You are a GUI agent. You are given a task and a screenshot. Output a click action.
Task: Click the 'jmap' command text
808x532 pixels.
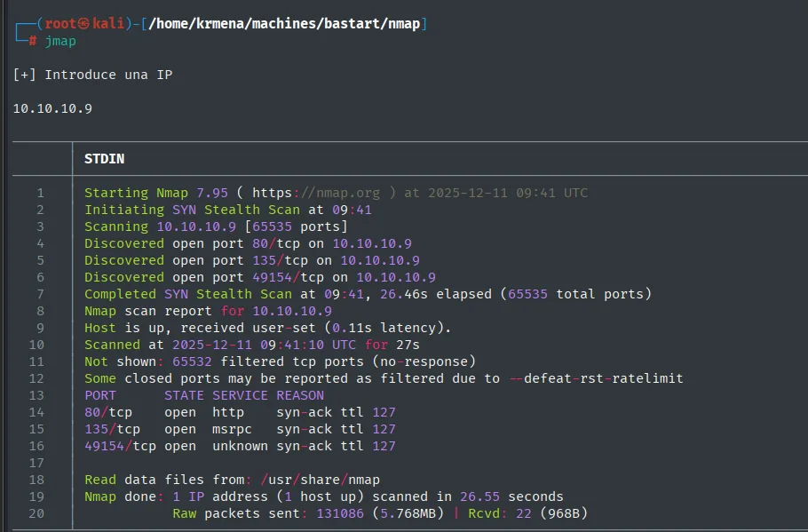point(60,41)
